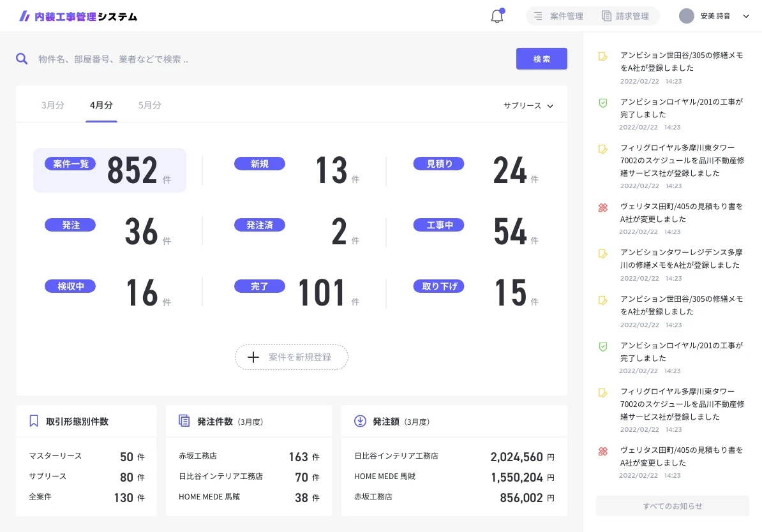Select the 発注済 status pill

coord(260,225)
